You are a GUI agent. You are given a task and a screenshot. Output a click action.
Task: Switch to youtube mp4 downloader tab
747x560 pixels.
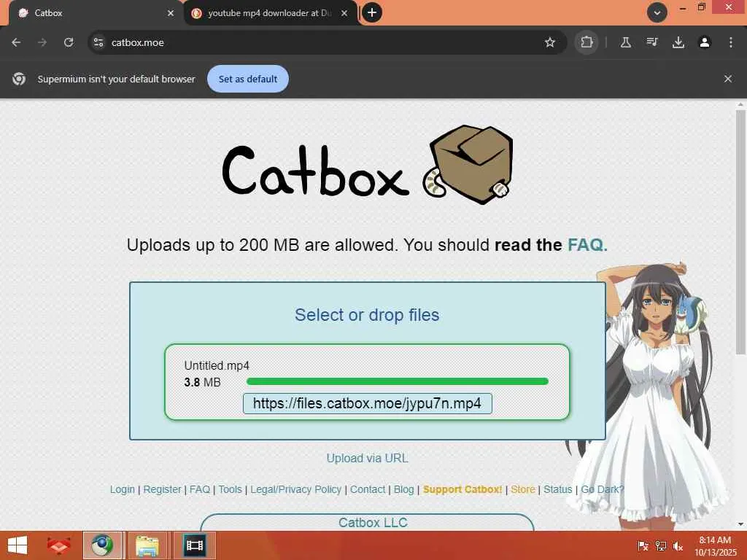[270, 13]
